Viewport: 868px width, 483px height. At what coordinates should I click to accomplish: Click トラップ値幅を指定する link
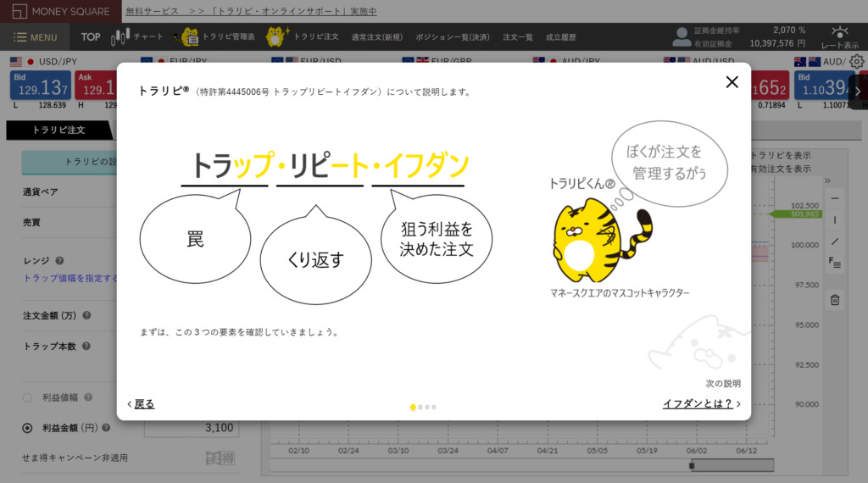70,278
